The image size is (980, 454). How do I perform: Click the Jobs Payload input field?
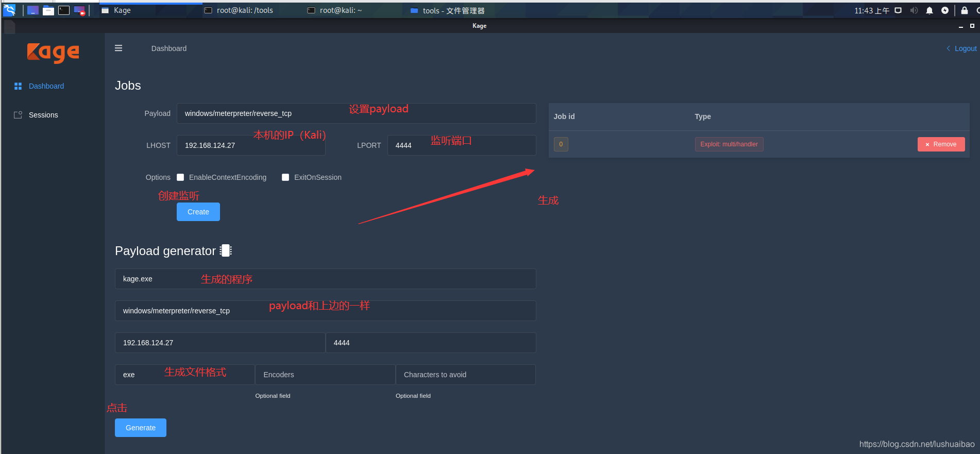pos(357,113)
